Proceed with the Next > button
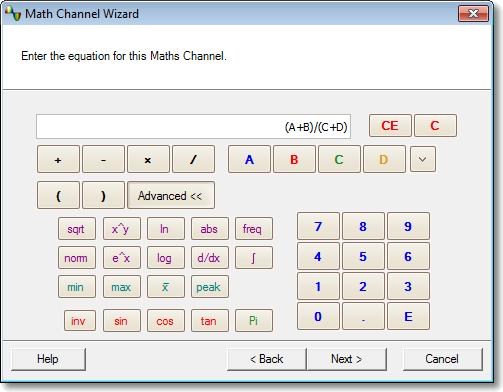The width and height of the screenshot is (503, 392). tap(347, 359)
